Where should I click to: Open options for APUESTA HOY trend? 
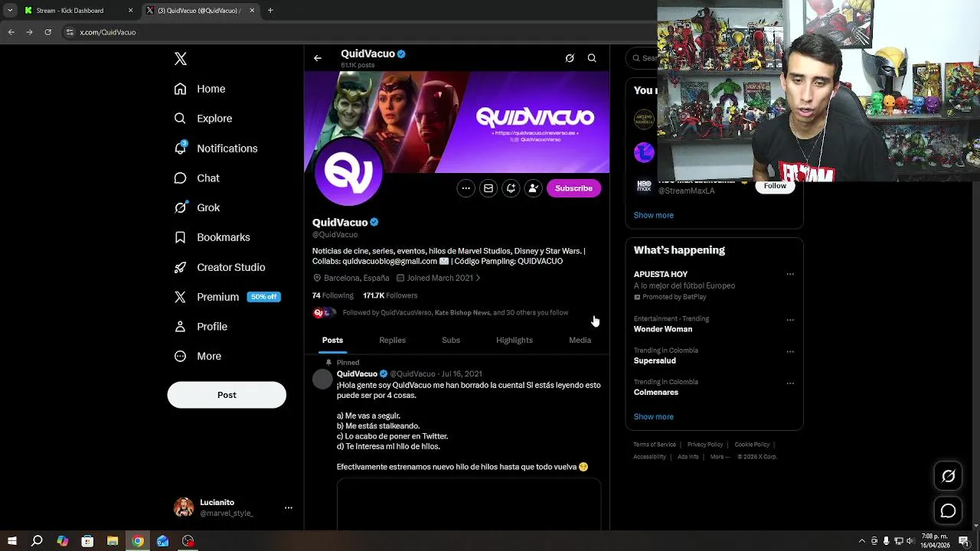tap(790, 274)
